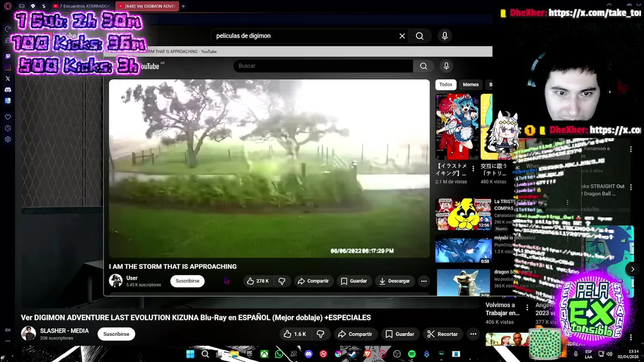Image resolution: width=644 pixels, height=362 pixels.
Task: Click the search button beside the Buscar box
Action: (x=424, y=66)
